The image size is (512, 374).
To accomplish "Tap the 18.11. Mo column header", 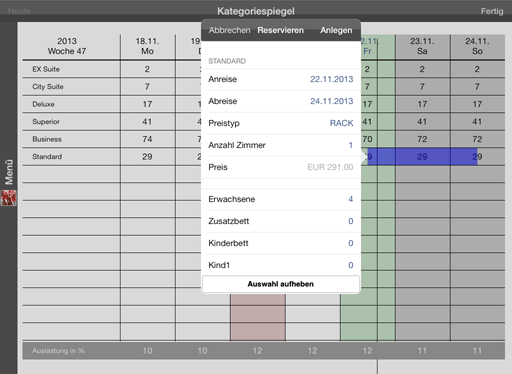I will tap(148, 46).
